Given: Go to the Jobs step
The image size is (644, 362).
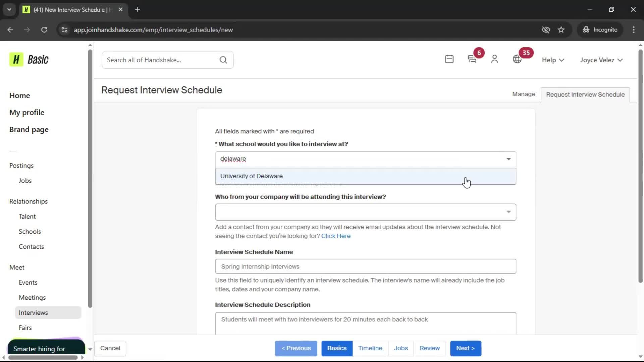Looking at the screenshot, I should click(400, 348).
